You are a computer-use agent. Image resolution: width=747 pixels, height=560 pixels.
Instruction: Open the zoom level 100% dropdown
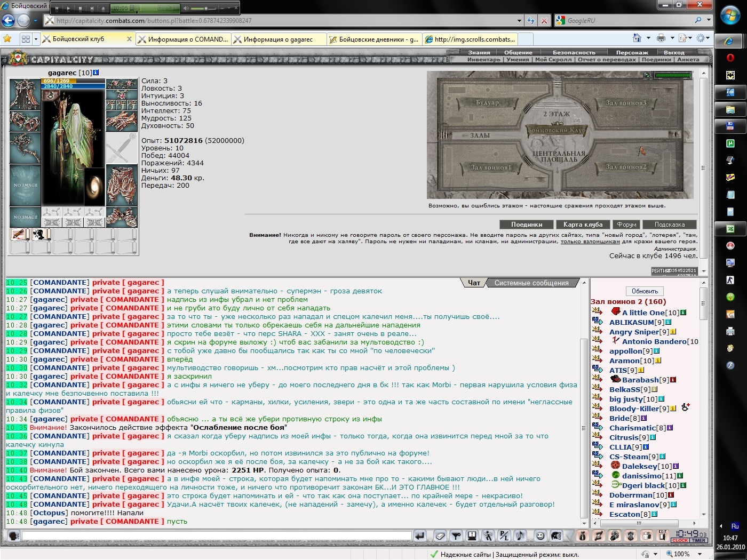click(698, 554)
